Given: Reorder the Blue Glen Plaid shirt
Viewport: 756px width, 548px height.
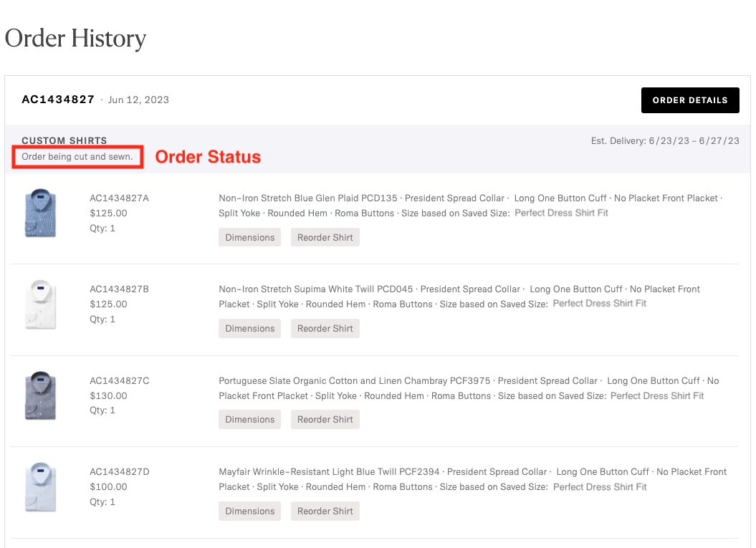Looking at the screenshot, I should pos(325,237).
